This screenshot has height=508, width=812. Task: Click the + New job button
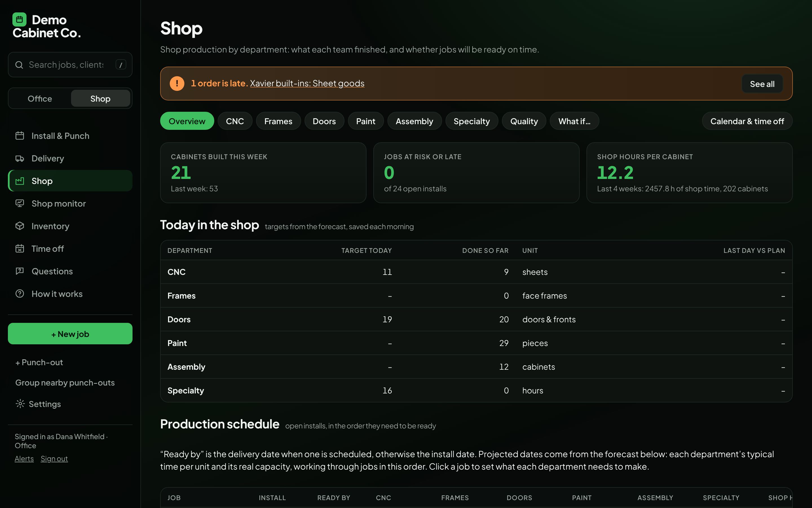(70, 334)
